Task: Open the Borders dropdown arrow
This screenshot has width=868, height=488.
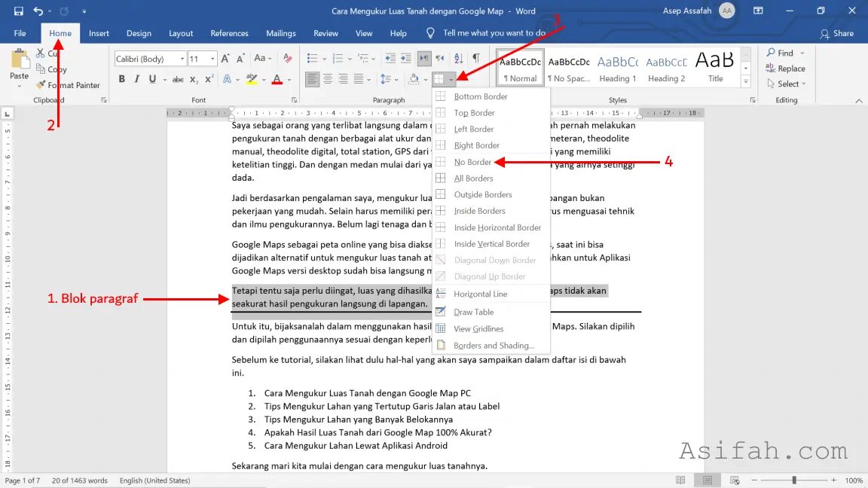Action: [451, 80]
